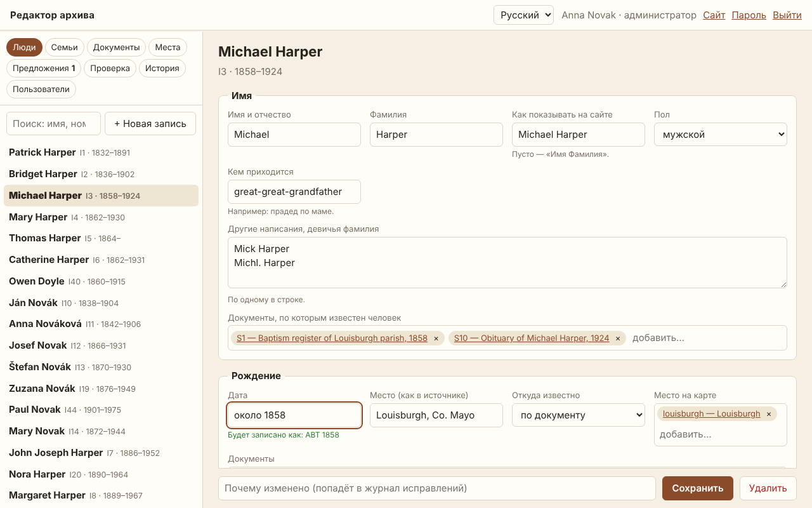Open the S10 Obituary of Michael Harper link
Viewport: 812px width, 508px height.
[532, 338]
